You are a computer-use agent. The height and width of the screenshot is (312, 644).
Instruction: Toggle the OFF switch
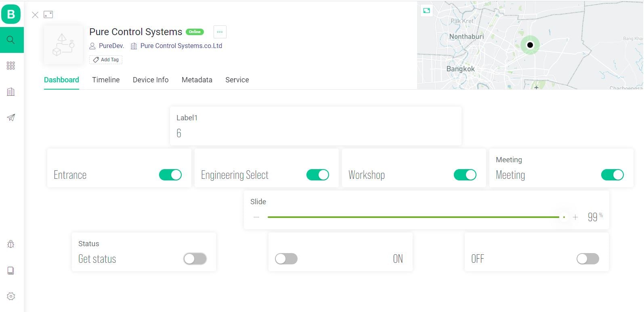coord(588,259)
